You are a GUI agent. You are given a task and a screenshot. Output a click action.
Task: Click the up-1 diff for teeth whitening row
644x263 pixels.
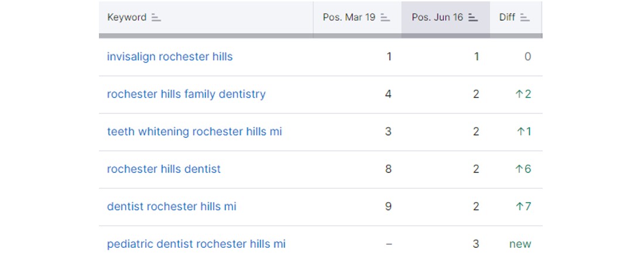pyautogui.click(x=523, y=131)
